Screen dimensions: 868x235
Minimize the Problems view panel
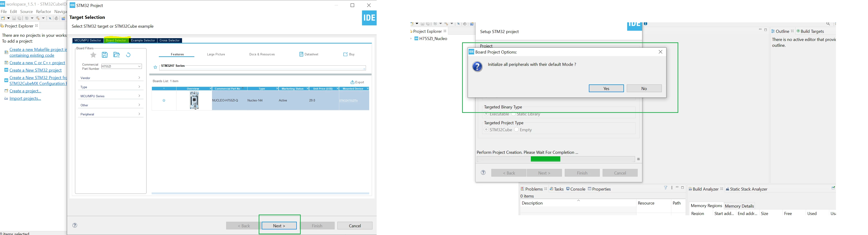(x=677, y=187)
